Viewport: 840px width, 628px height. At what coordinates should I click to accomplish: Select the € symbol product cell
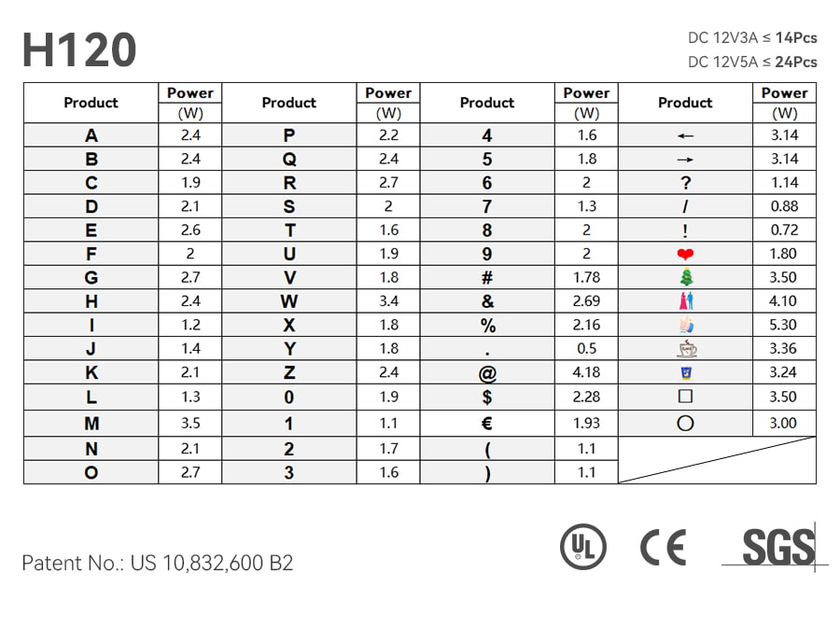click(x=487, y=423)
